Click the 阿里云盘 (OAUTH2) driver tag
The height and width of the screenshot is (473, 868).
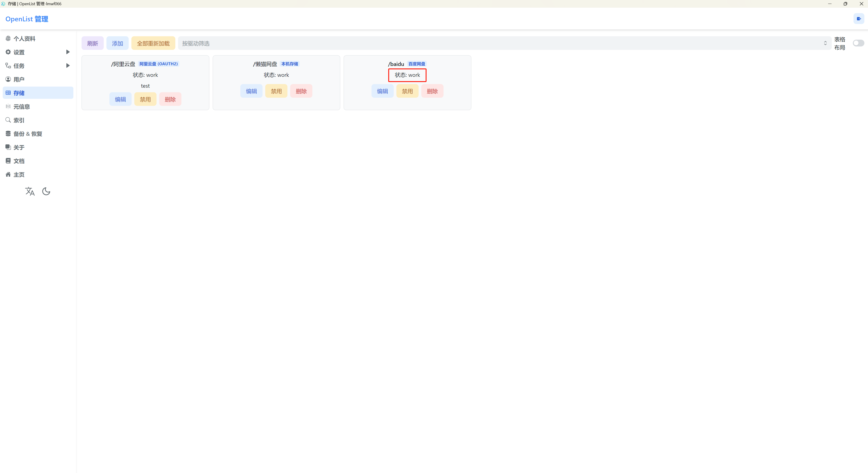coord(159,64)
